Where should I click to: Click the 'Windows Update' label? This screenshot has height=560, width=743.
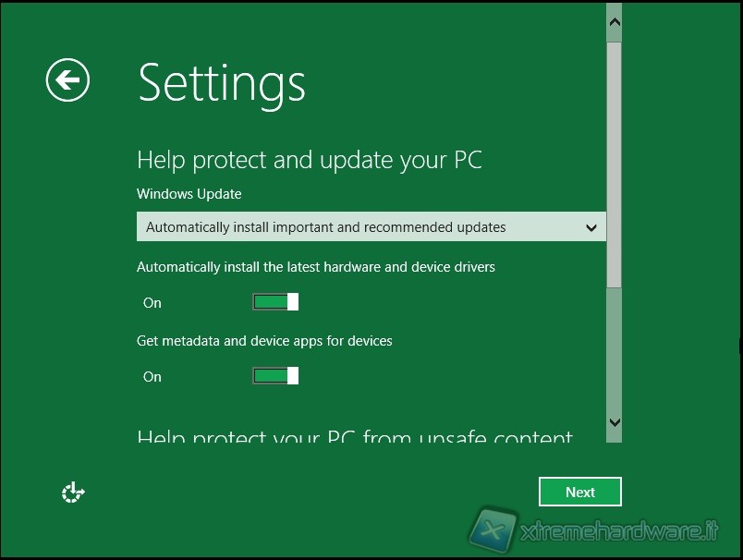pyautogui.click(x=189, y=194)
